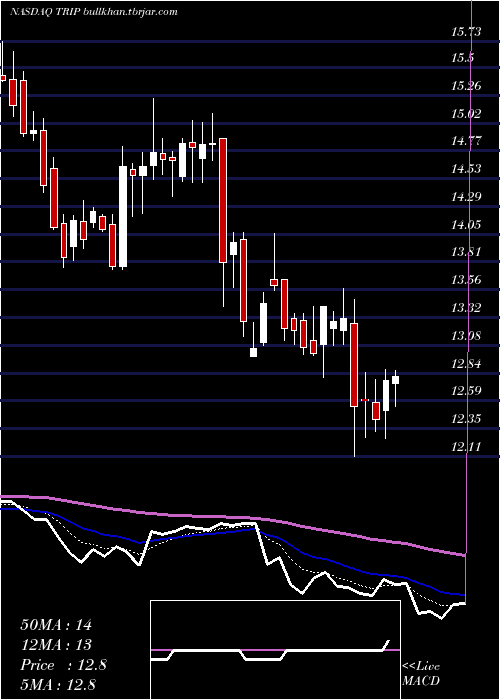Click the 12.59 price axis label
This screenshot has height=700, width=500.
pyautogui.click(x=467, y=391)
